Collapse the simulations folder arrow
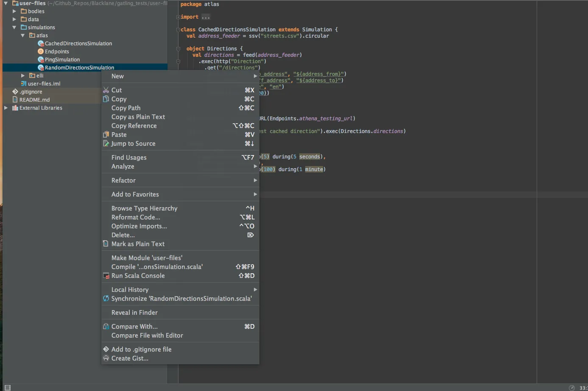 click(x=14, y=28)
